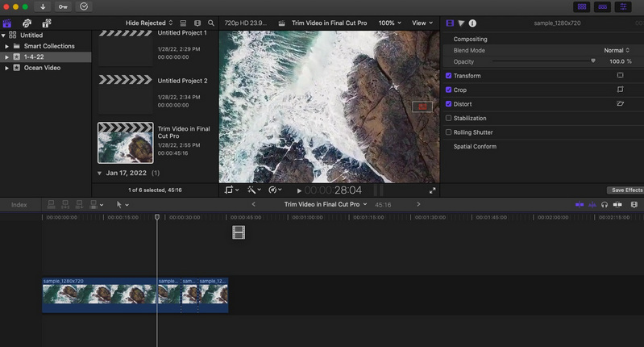This screenshot has width=644, height=347.
Task: Toggle the browser panel layout button
Action: click(x=582, y=6)
